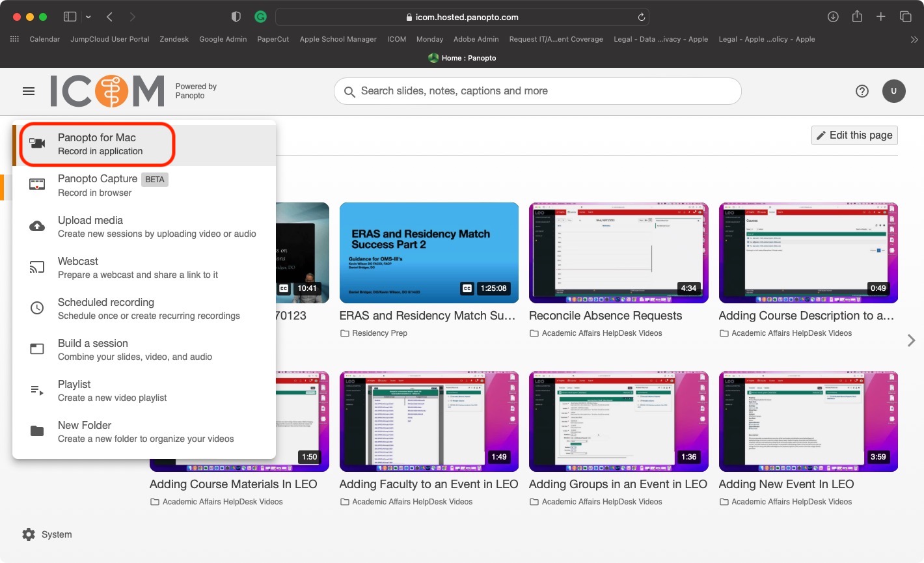Click the Panopto for Mac camera icon

[x=38, y=144]
